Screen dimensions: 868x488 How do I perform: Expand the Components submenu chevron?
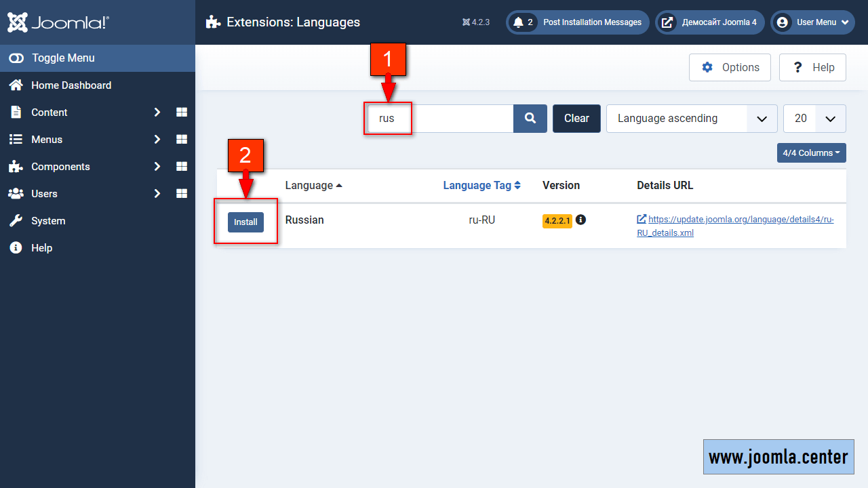point(157,167)
